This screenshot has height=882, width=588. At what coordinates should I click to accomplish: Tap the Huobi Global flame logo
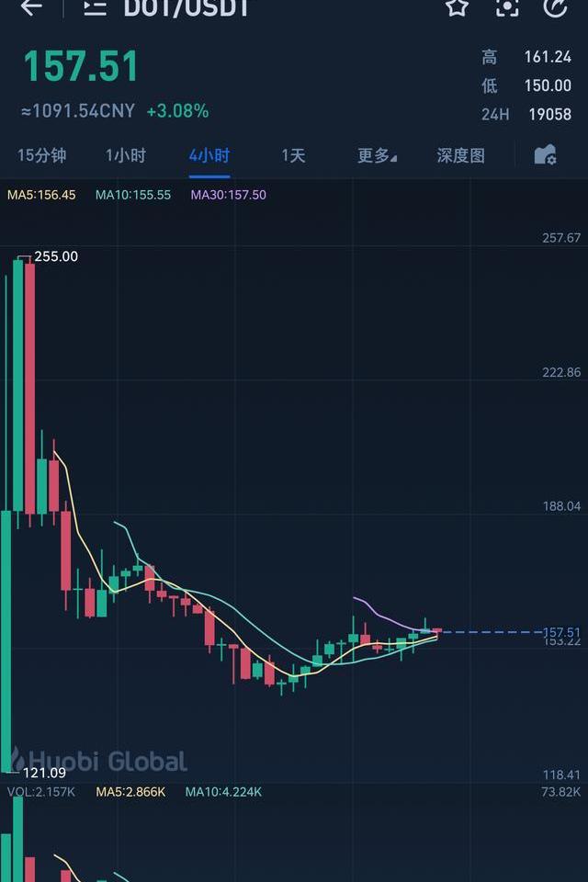click(x=17, y=759)
